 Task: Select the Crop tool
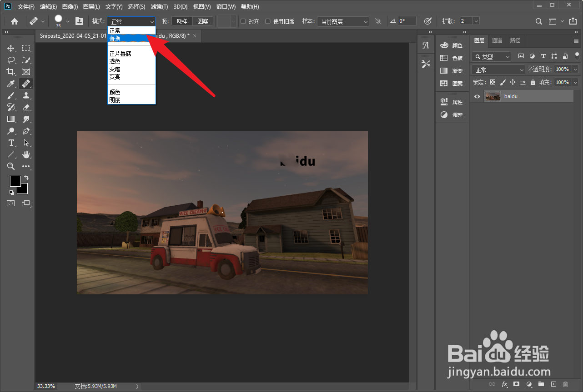tap(11, 72)
